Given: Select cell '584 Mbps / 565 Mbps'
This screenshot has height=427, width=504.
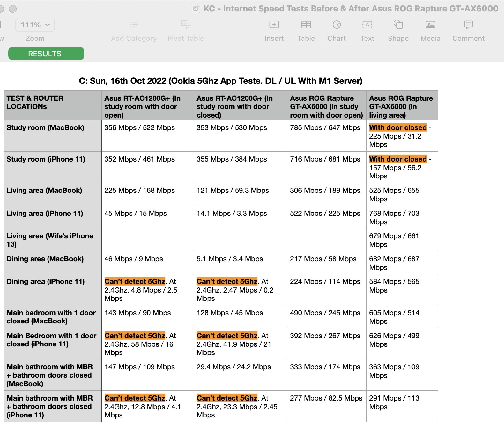Looking at the screenshot, I should (402, 290).
